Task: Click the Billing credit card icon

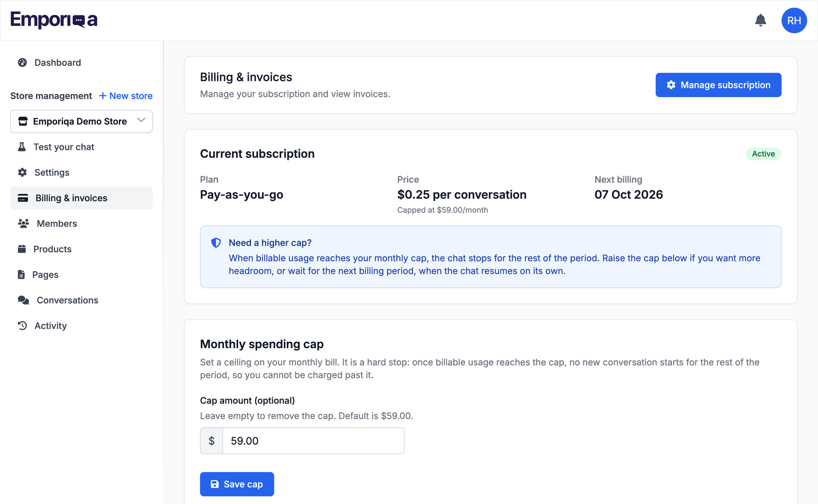Action: point(23,198)
